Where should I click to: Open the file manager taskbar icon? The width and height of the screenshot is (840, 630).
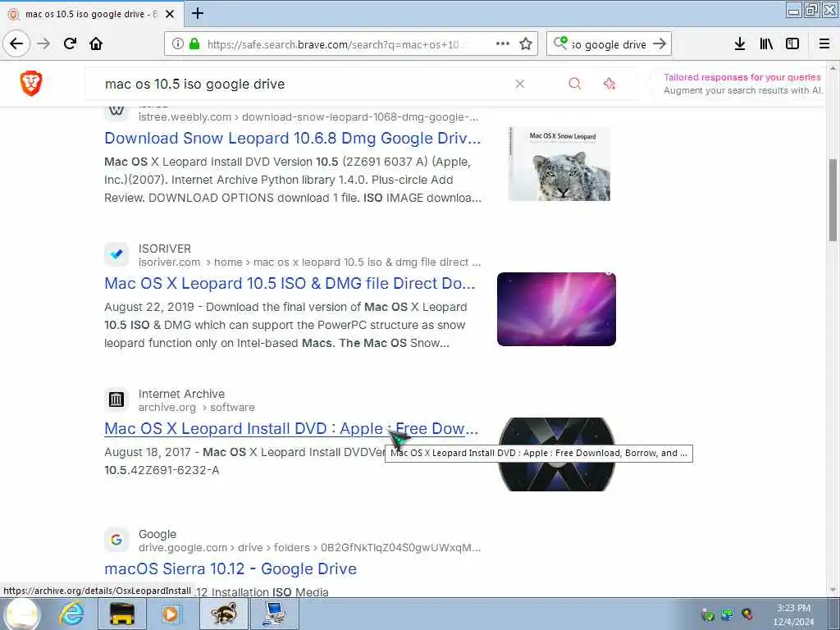122,614
